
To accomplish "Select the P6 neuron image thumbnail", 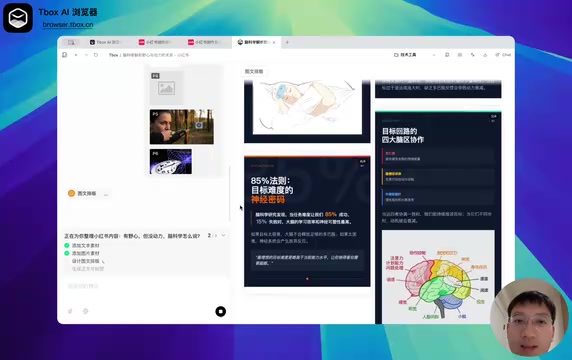I will tap(171, 161).
